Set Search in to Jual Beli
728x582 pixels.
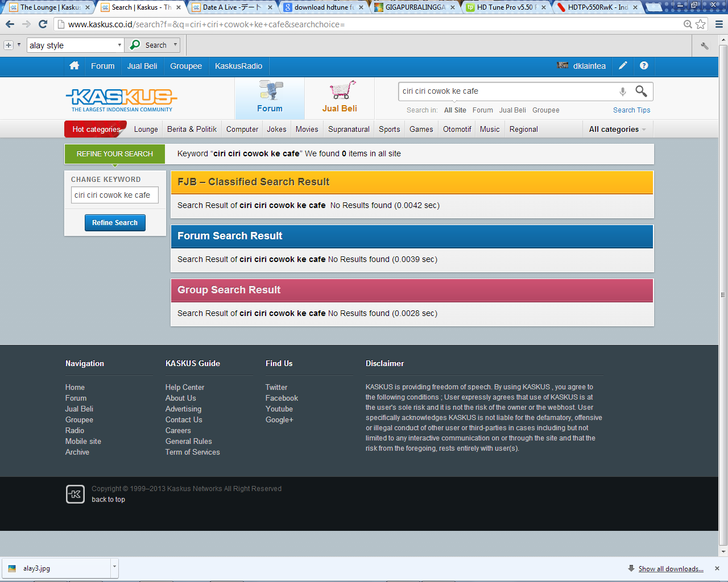pyautogui.click(x=512, y=110)
